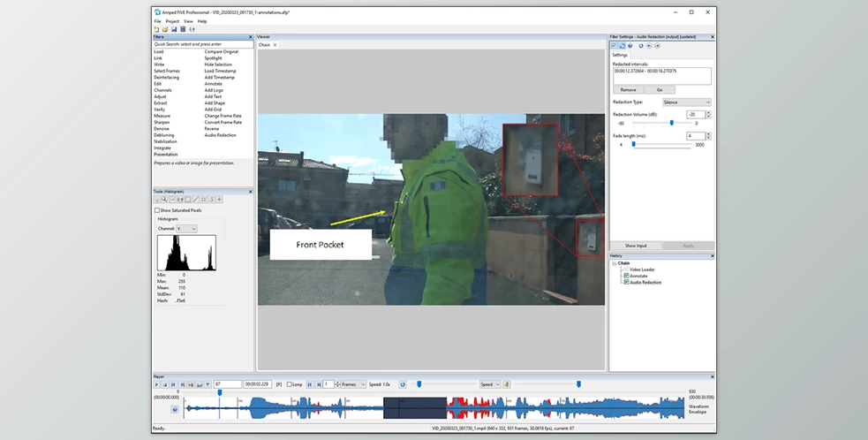Open the histogram Channel dropdown
Image resolution: width=868 pixels, height=440 pixels.
click(x=186, y=229)
